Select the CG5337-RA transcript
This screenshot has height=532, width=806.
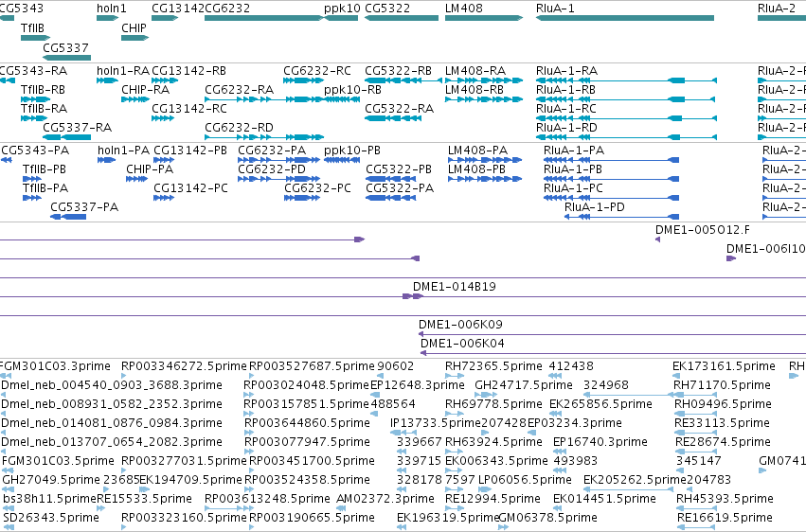pyautogui.click(x=67, y=137)
